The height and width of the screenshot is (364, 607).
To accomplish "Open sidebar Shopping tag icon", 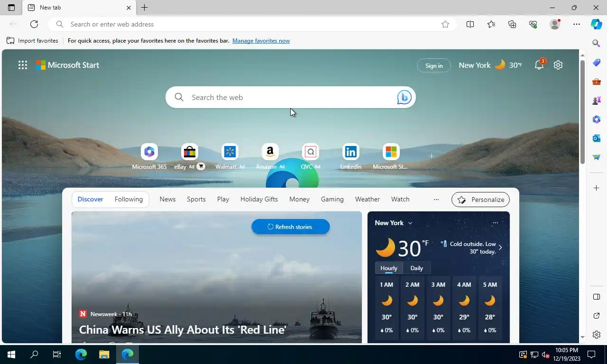I will [597, 63].
